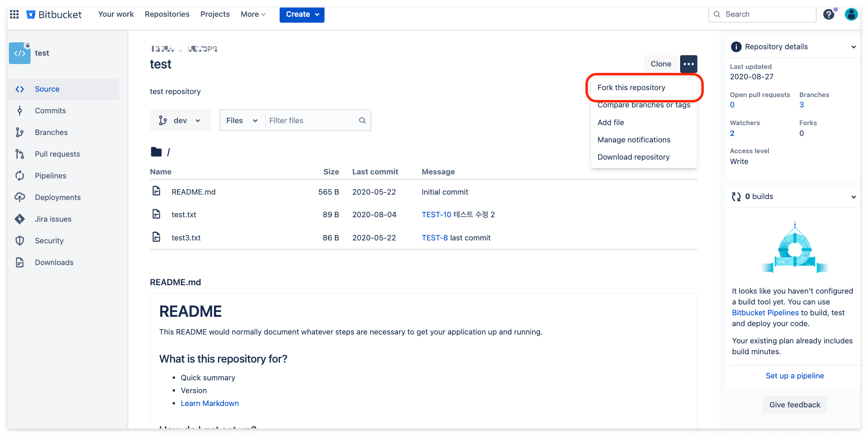
Task: Collapse the Repository details panel
Action: [x=854, y=47]
